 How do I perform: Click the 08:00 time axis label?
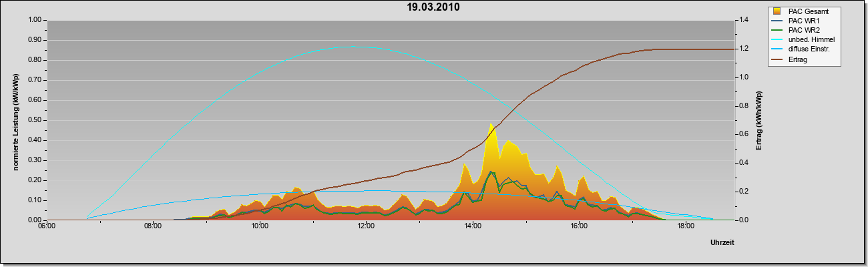153,227
